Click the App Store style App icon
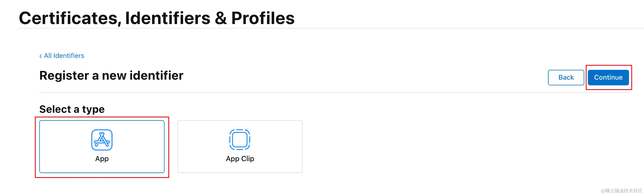Image resolution: width=644 pixels, height=195 pixels. coord(102,140)
